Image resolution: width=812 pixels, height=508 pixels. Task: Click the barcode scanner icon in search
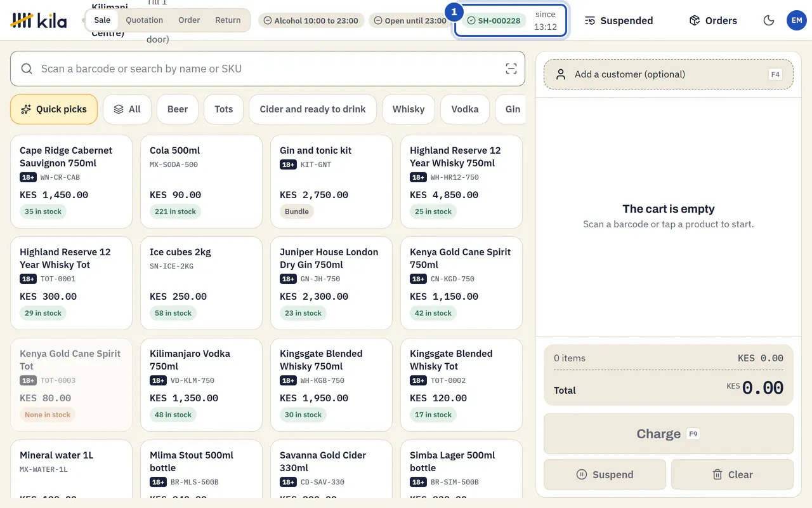(511, 69)
